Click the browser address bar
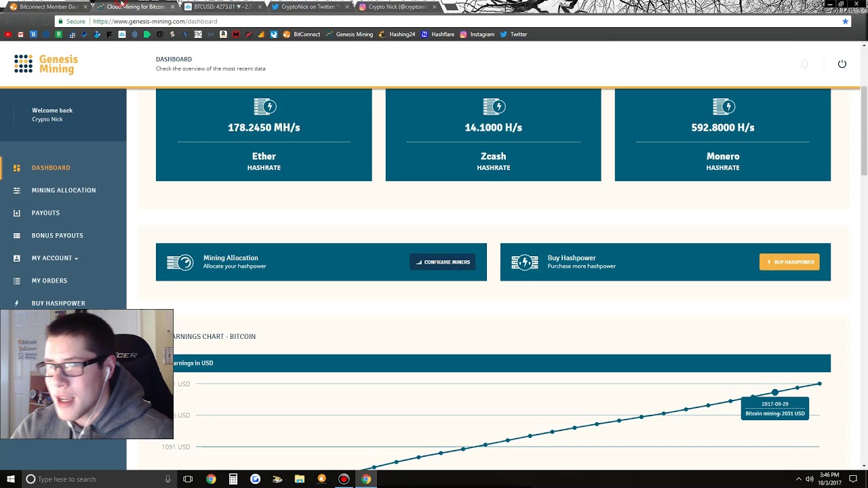This screenshot has width=868, height=488. tap(451, 21)
